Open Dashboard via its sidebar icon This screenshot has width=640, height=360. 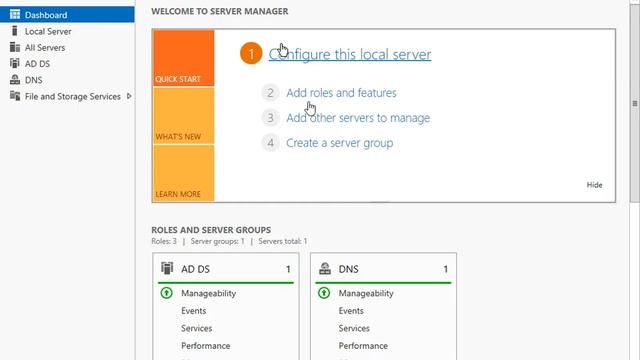pyautogui.click(x=15, y=15)
